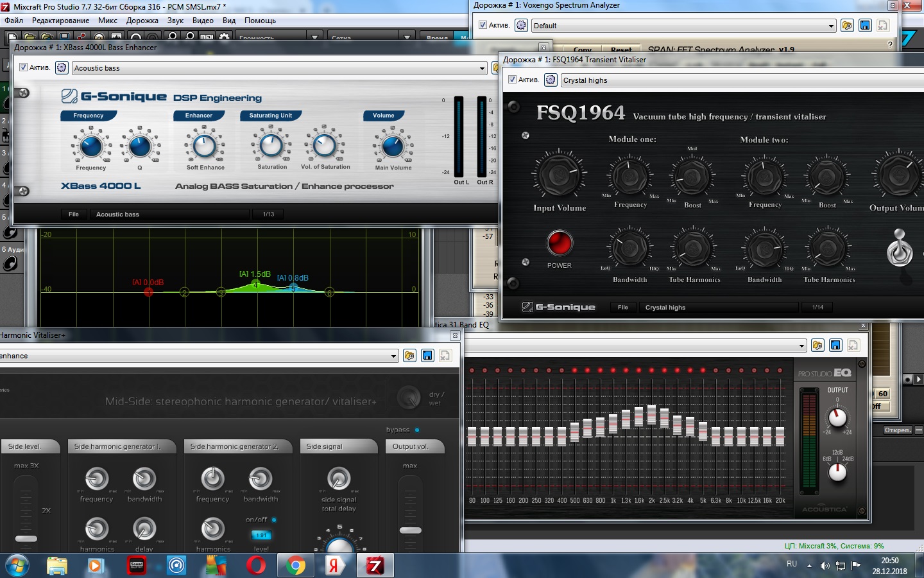Click File button in XBass 4000L plugin

point(74,214)
